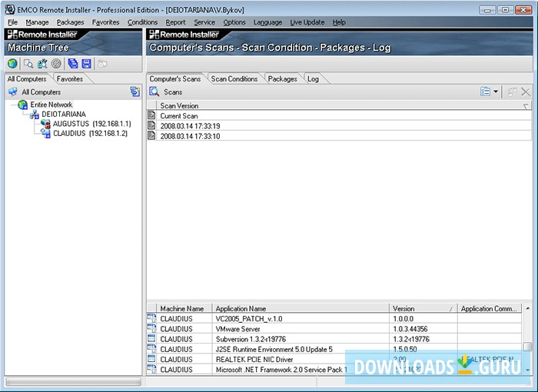The height and width of the screenshot is (392, 538).
Task: Click the Scans magnifier icon in header
Action: tap(154, 91)
